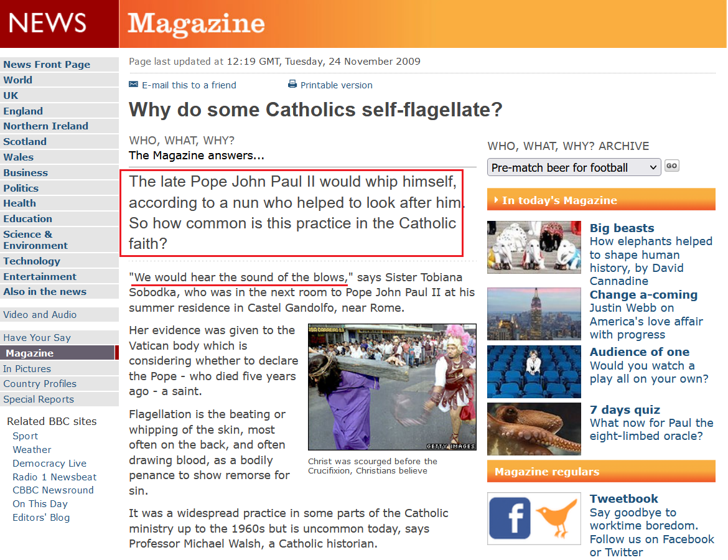Select World in the left navigation

18,80
